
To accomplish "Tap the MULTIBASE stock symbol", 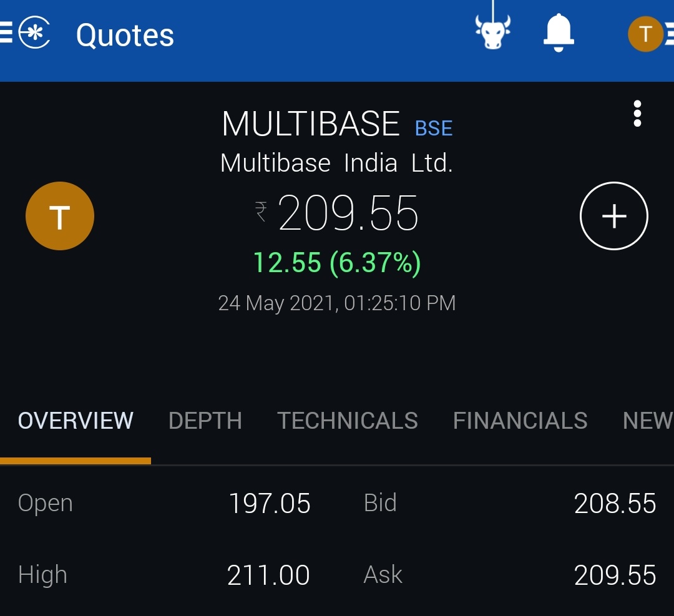I will (x=311, y=124).
